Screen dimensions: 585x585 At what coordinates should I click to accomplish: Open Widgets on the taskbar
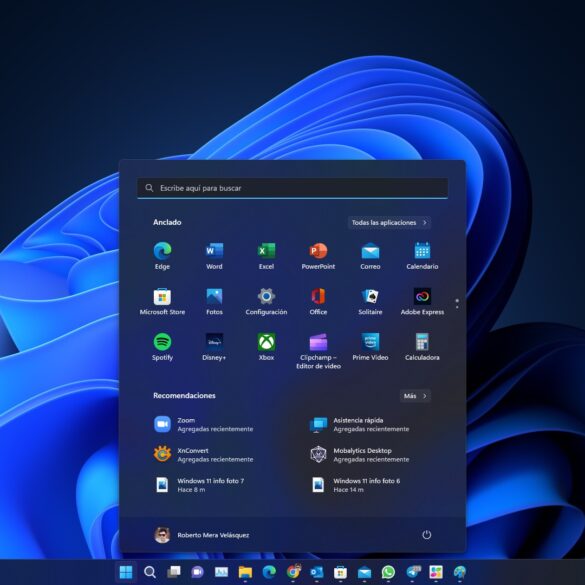click(221, 572)
